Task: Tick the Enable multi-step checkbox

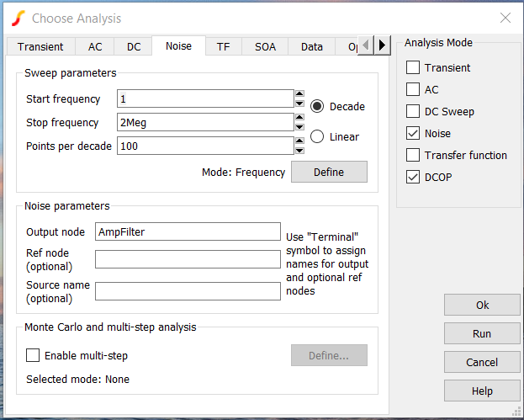Action: click(33, 355)
